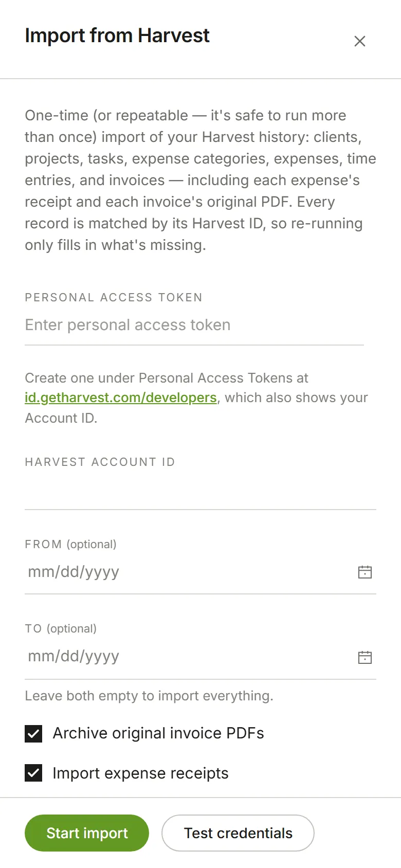This screenshot has height=868, width=401.
Task: Open the TO date calendar picker
Action: pyautogui.click(x=365, y=657)
